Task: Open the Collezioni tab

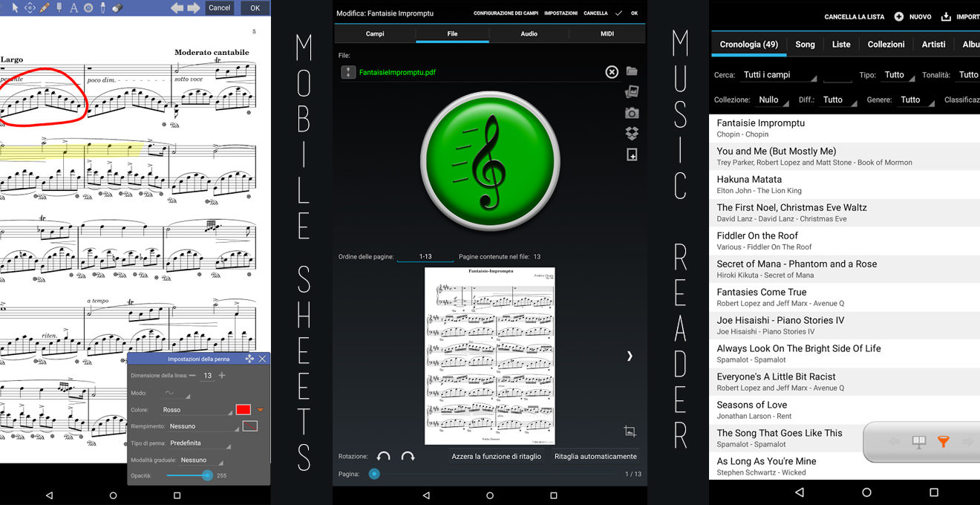Action: 886,45
